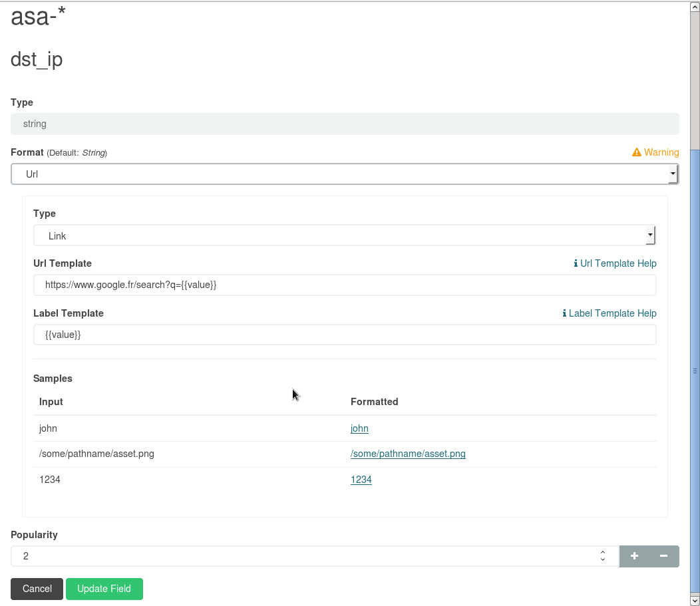The width and height of the screenshot is (700, 606).
Task: Open the formatted john sample link
Action: (x=359, y=428)
